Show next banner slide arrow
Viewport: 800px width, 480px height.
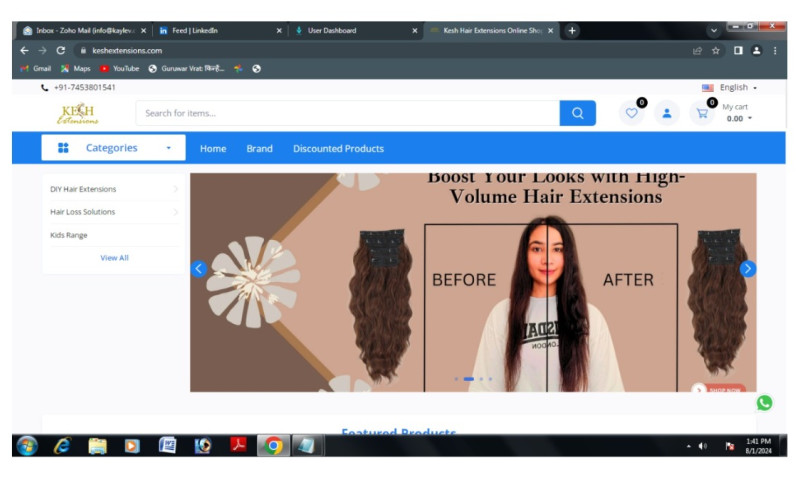point(748,268)
